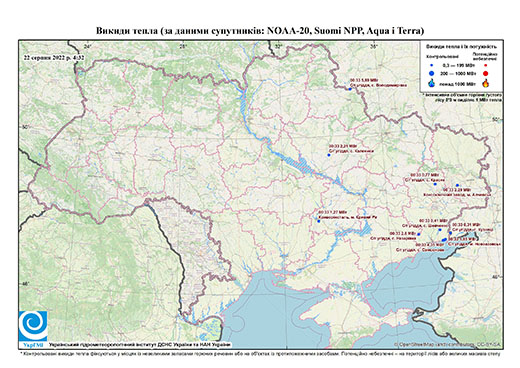The image size is (520, 368).
Task: Click the 3,41 МВт Shevchenko label text
Action: [425, 223]
